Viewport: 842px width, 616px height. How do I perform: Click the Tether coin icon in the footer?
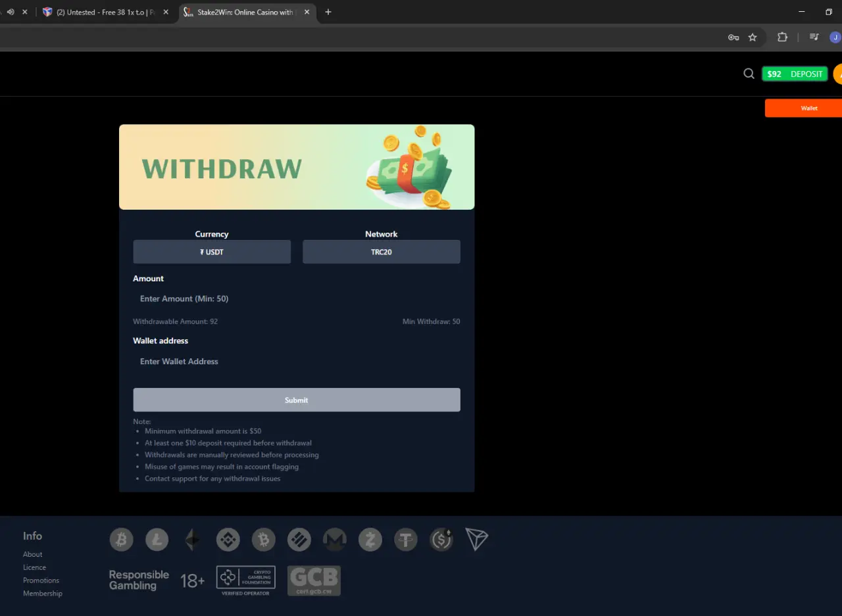point(406,540)
